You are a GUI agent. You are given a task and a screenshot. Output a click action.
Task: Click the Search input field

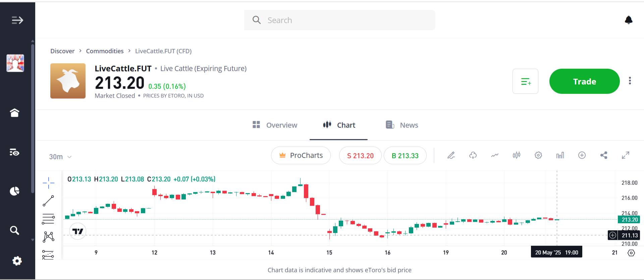pos(339,20)
